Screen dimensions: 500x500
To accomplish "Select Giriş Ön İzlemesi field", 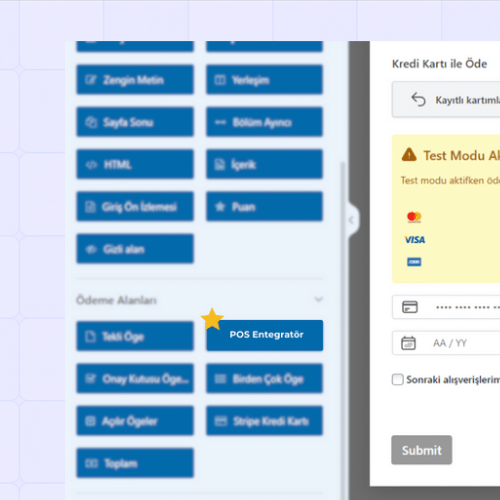I will pos(135,207).
